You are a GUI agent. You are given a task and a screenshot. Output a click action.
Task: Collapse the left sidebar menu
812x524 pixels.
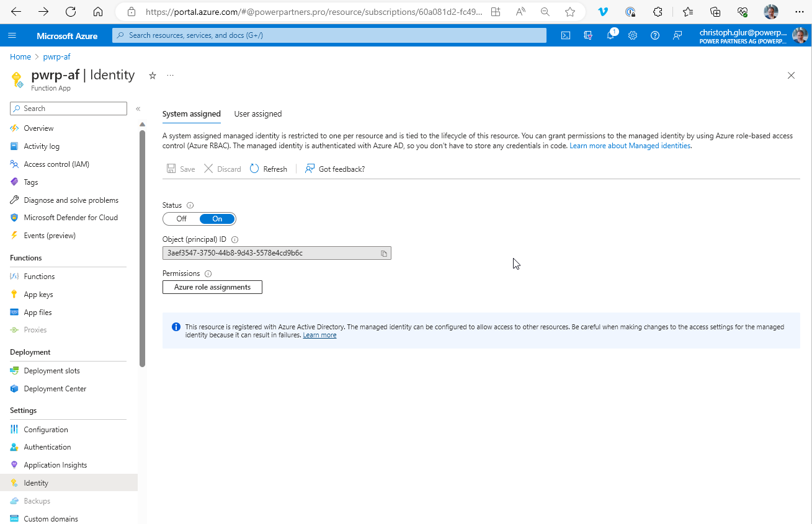(138, 109)
